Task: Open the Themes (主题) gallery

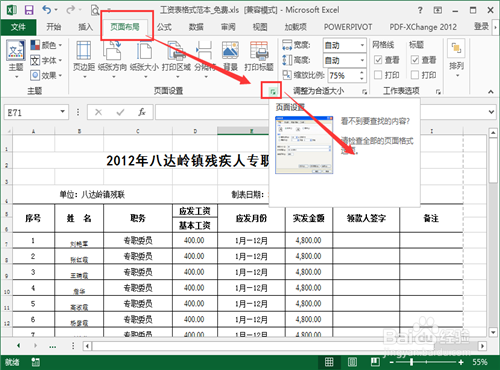Action: click(x=16, y=58)
